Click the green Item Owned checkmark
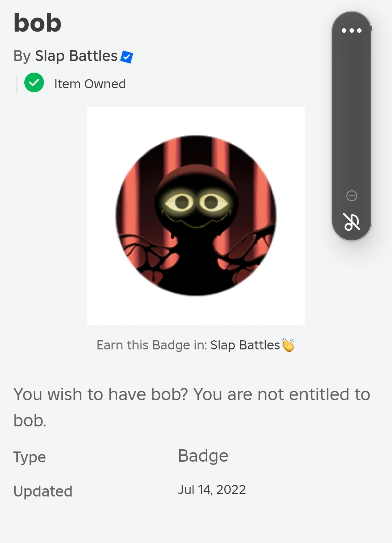392x543 pixels. tap(34, 83)
